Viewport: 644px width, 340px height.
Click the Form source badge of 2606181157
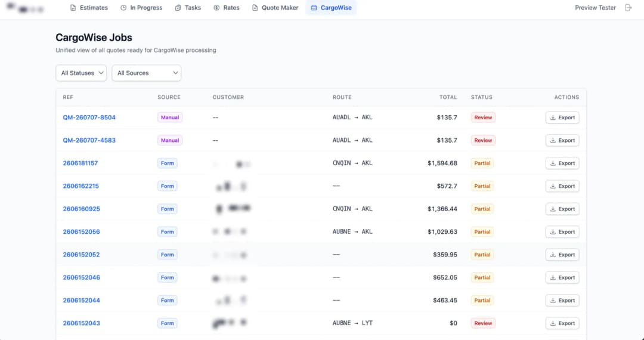(x=167, y=163)
